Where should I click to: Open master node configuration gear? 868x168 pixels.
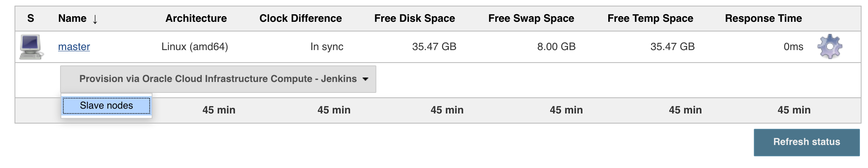tap(829, 46)
